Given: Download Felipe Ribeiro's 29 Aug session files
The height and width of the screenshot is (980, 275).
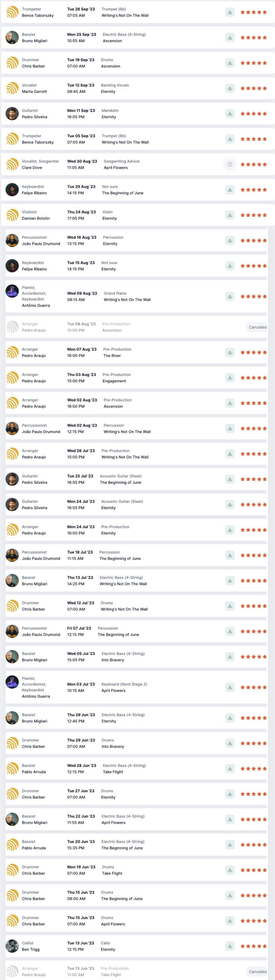Looking at the screenshot, I should (x=230, y=190).
